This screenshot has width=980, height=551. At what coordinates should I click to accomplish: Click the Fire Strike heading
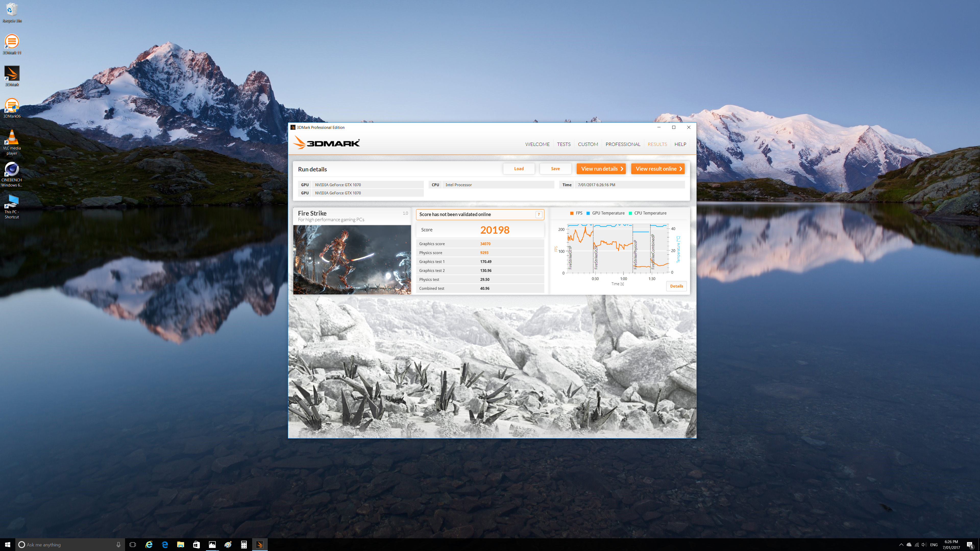tap(312, 213)
